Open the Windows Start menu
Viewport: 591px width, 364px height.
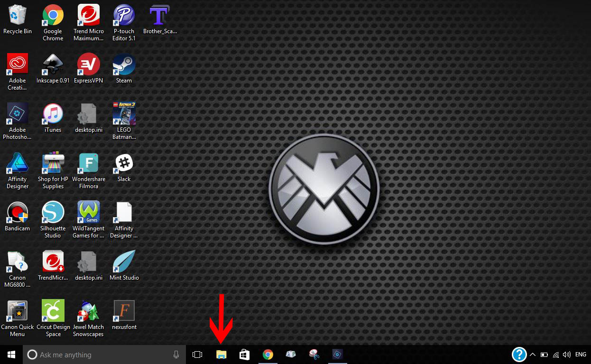tap(11, 355)
